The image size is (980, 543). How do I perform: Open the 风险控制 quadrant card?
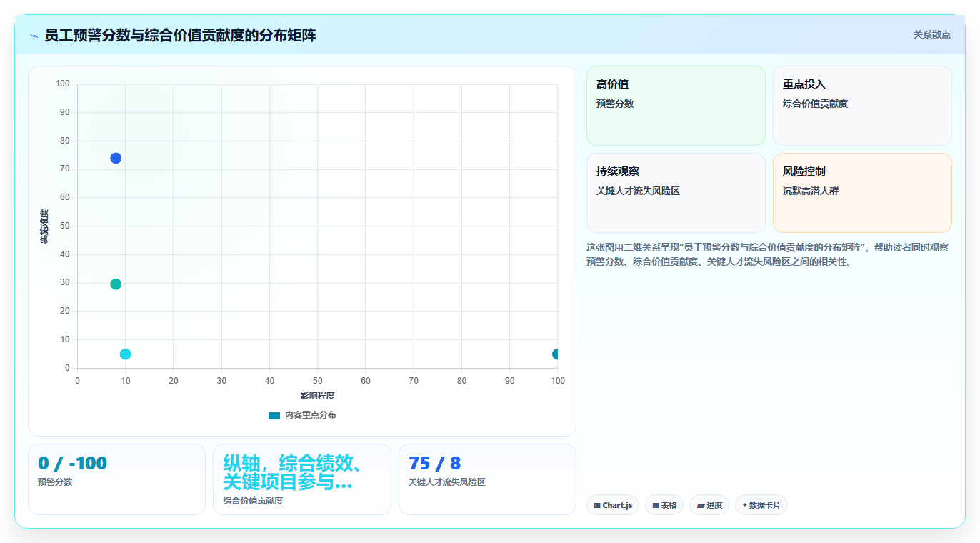862,193
